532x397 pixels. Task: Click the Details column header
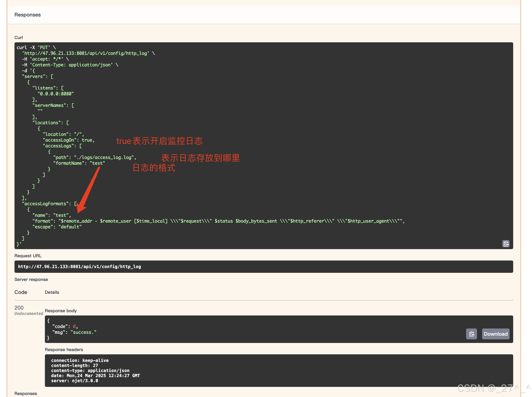click(x=52, y=292)
